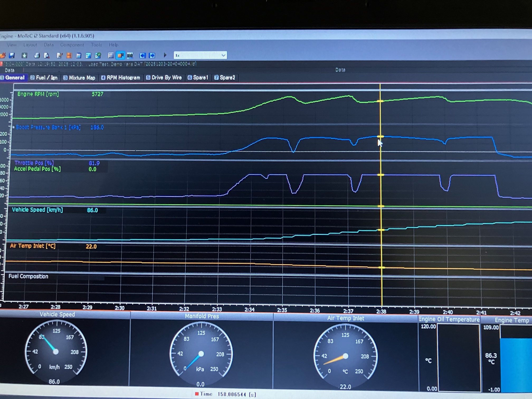532x399 pixels.
Task: Select the Engine RPM channel label
Action: (38, 94)
